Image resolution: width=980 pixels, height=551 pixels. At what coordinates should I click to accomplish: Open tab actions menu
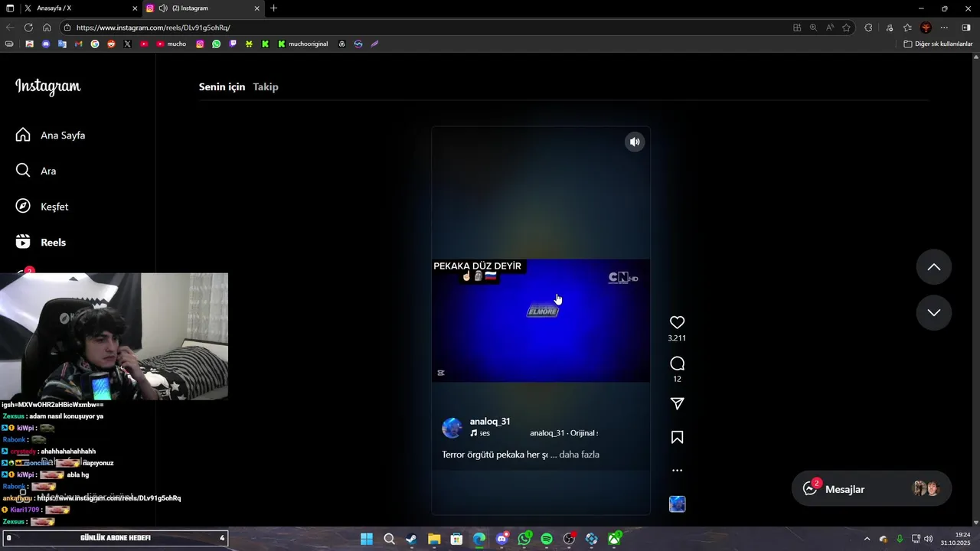pyautogui.click(x=9, y=8)
